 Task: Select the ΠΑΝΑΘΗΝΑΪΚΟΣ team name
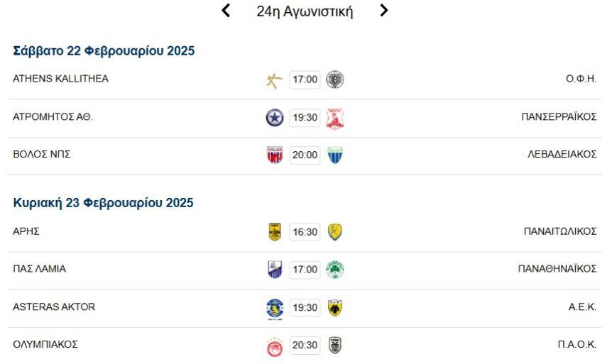coord(557,269)
